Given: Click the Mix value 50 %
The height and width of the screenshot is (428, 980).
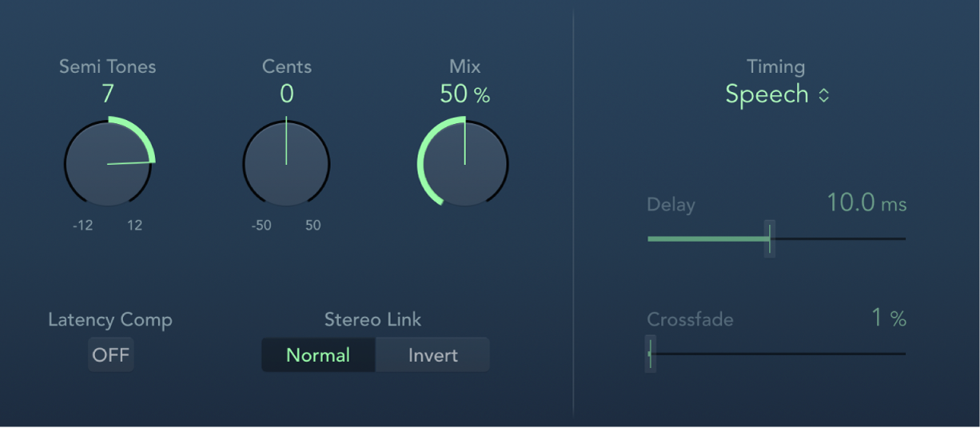Looking at the screenshot, I should click(464, 94).
